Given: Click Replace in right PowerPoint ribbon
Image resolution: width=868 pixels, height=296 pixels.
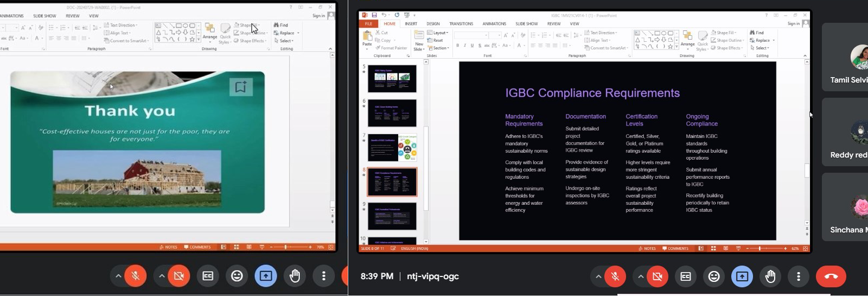Looking at the screenshot, I should [x=761, y=40].
